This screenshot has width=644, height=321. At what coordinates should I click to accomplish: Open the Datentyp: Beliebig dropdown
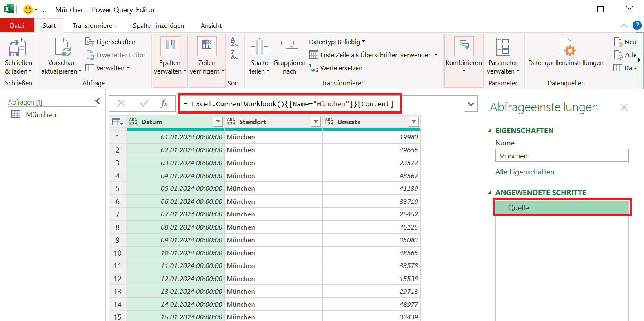(337, 42)
